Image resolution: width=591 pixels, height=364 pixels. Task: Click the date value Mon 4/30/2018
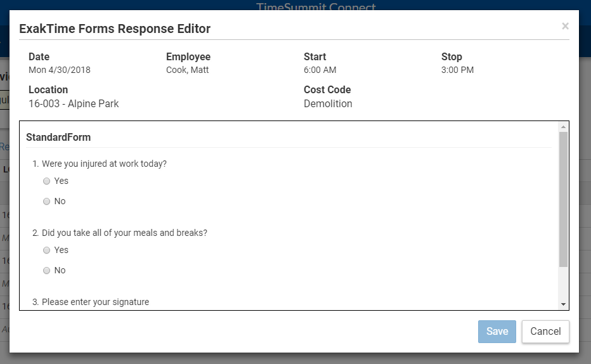[60, 70]
